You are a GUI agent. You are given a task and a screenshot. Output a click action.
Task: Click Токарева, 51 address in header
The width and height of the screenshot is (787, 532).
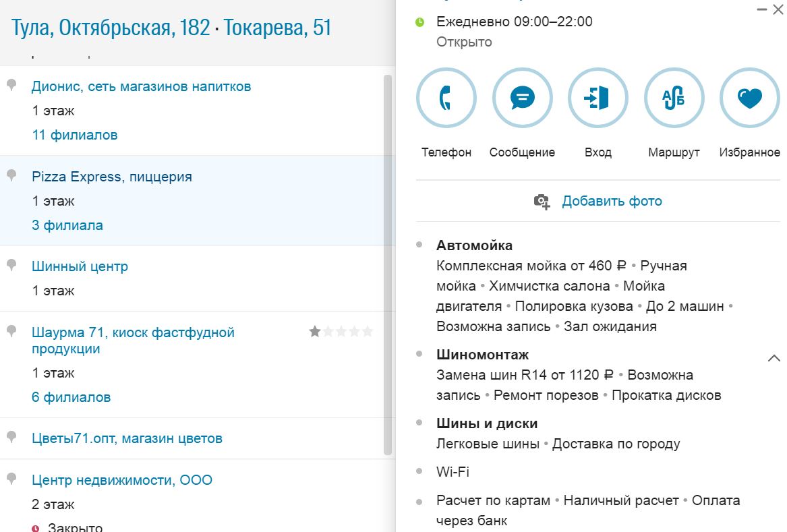(x=277, y=28)
